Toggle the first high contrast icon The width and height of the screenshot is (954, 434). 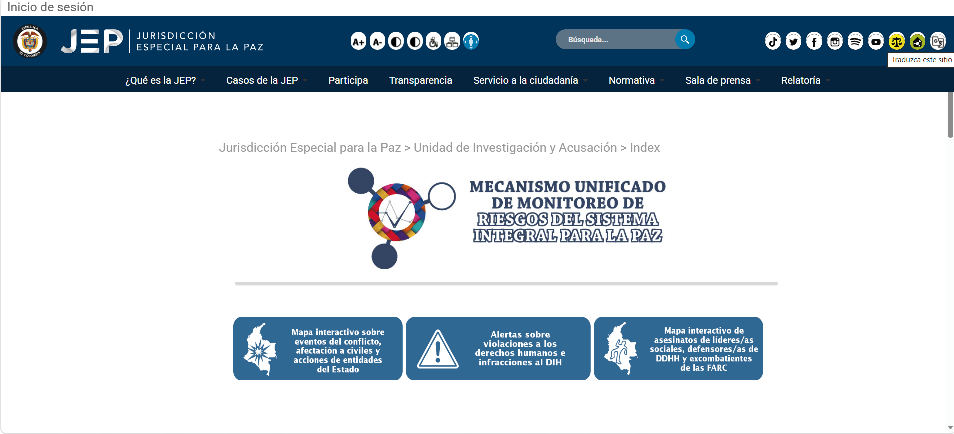pos(396,41)
